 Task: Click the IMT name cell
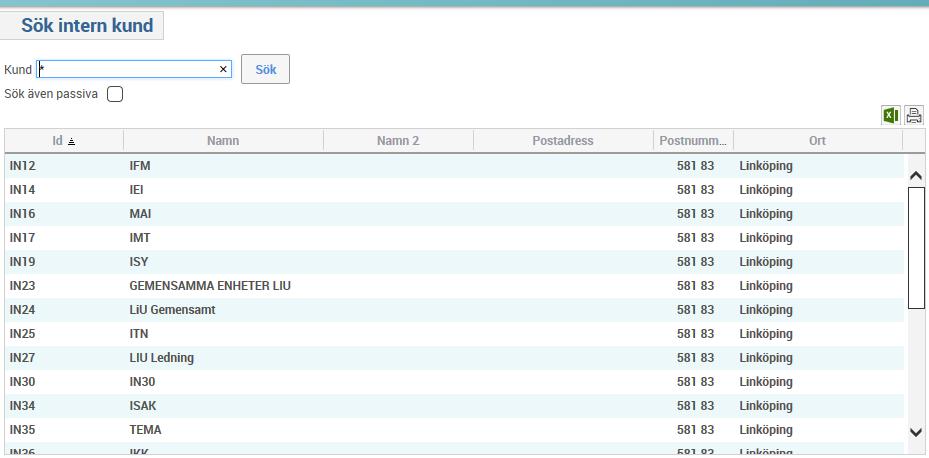click(x=140, y=238)
